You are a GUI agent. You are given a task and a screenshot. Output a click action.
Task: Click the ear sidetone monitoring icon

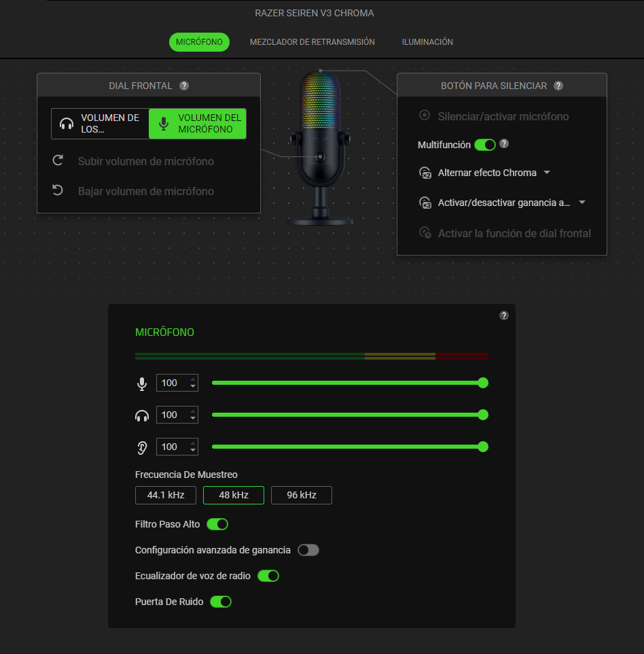point(142,447)
